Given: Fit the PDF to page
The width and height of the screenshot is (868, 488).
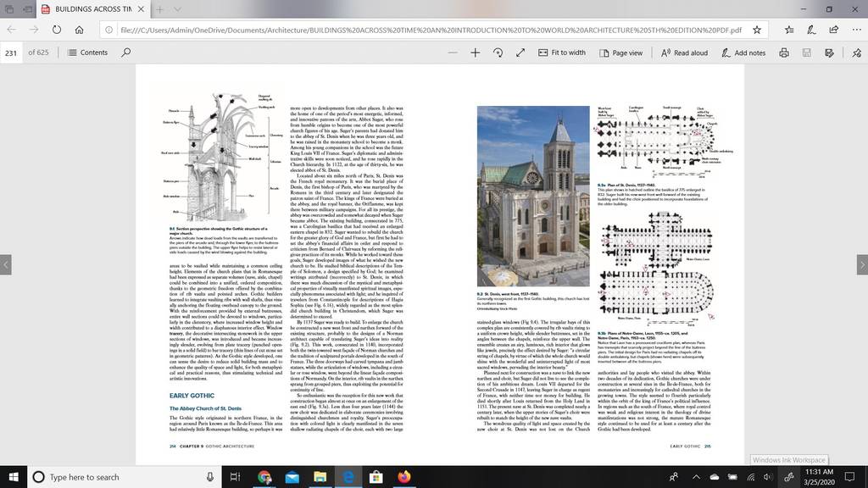Looking at the screenshot, I should [520, 53].
